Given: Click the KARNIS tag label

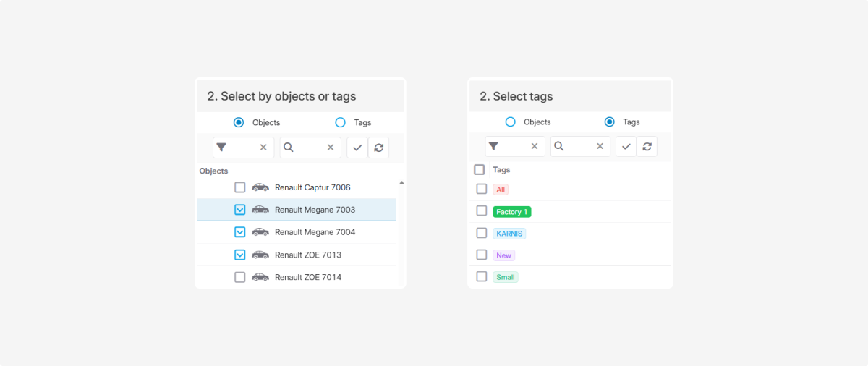Looking at the screenshot, I should tap(509, 234).
